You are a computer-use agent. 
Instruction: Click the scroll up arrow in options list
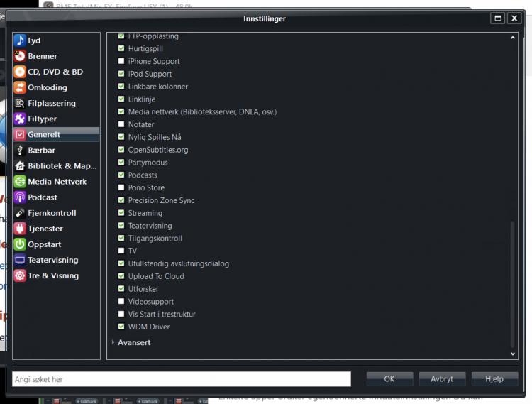point(513,38)
